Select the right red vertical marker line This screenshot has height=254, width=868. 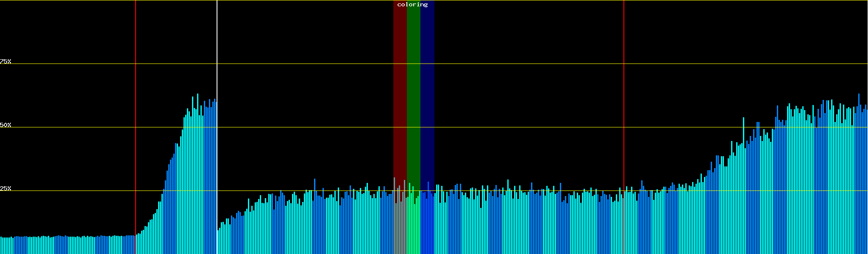pyautogui.click(x=624, y=85)
